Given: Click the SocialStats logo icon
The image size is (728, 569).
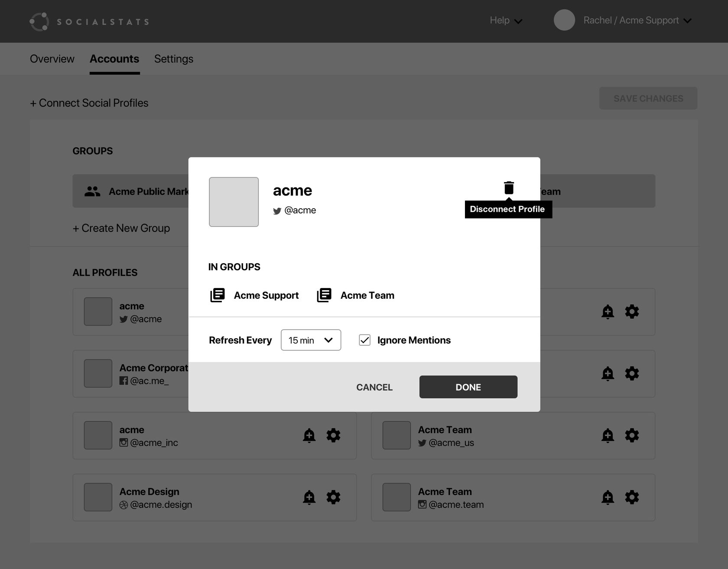Looking at the screenshot, I should [x=39, y=22].
